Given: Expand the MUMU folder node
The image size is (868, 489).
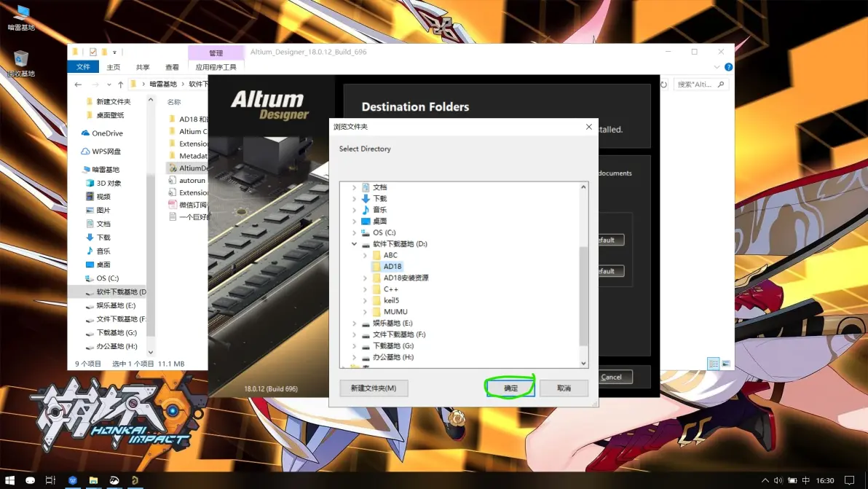Looking at the screenshot, I should (x=365, y=312).
